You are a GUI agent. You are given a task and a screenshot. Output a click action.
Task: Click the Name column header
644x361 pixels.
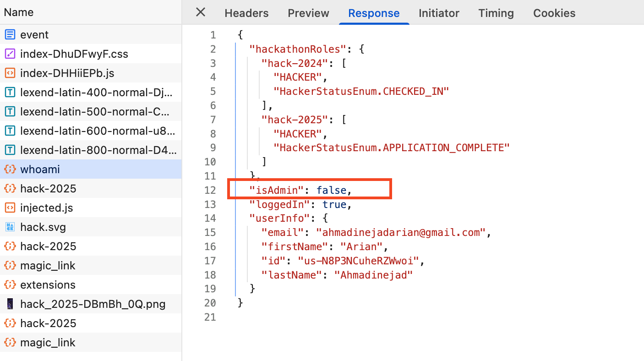point(18,12)
